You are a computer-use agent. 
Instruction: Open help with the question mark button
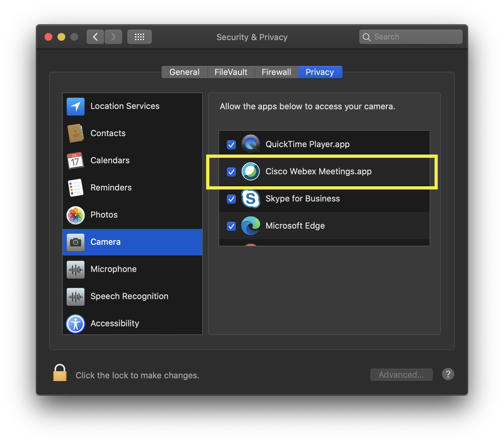pyautogui.click(x=448, y=374)
